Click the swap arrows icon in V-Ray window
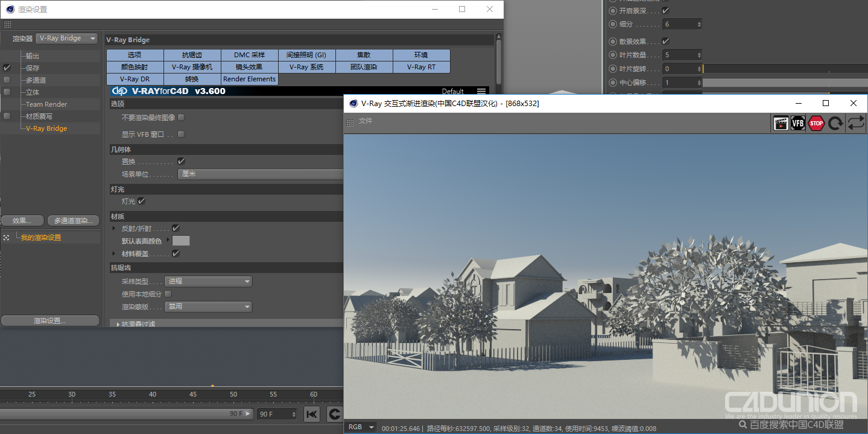The image size is (868, 434). (x=855, y=123)
